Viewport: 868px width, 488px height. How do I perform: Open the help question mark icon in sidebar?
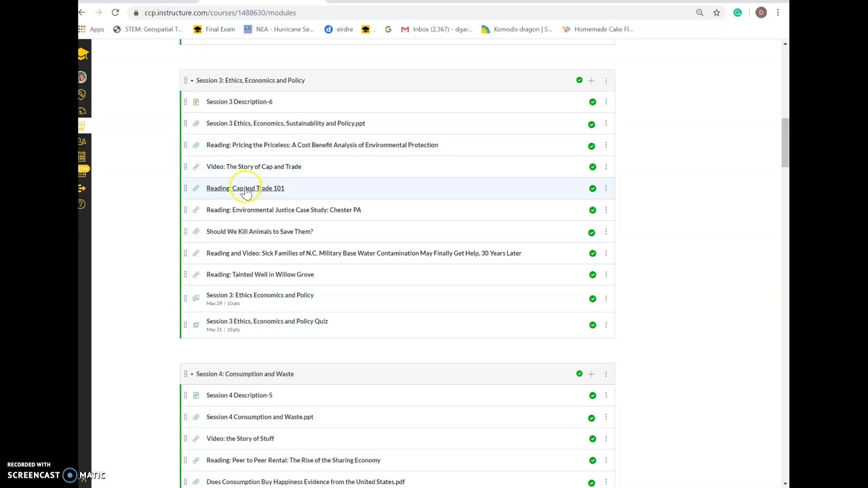point(82,204)
